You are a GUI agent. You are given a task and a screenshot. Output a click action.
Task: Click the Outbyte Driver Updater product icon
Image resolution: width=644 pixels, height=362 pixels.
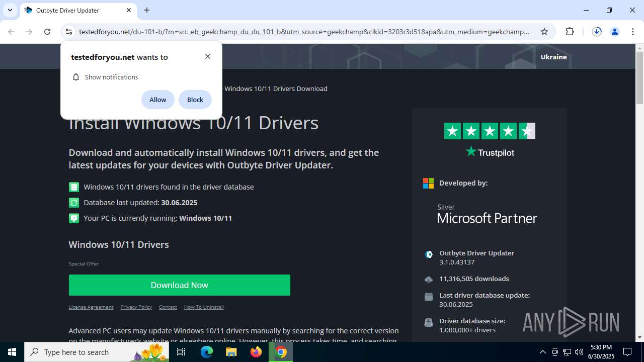point(429,254)
